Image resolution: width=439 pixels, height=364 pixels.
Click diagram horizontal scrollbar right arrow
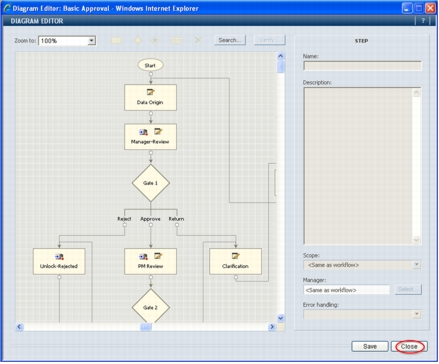click(272, 327)
